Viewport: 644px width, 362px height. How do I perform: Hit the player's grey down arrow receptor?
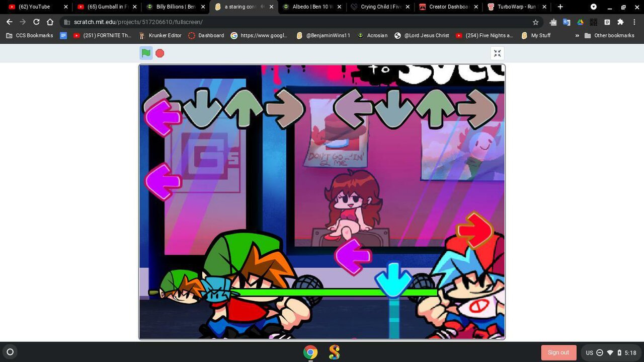tap(394, 108)
